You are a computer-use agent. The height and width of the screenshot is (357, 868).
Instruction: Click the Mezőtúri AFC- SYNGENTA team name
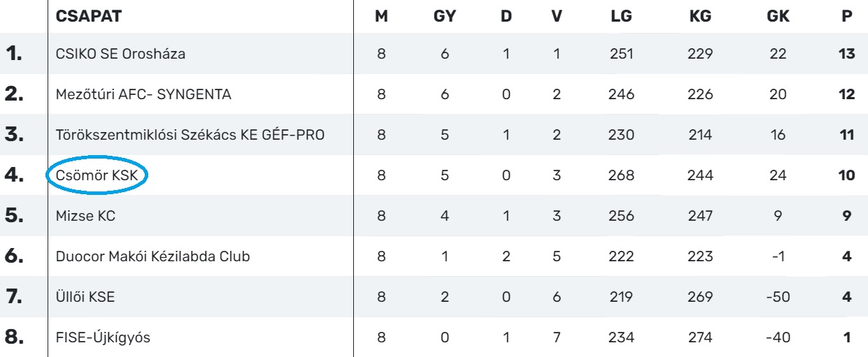[143, 94]
